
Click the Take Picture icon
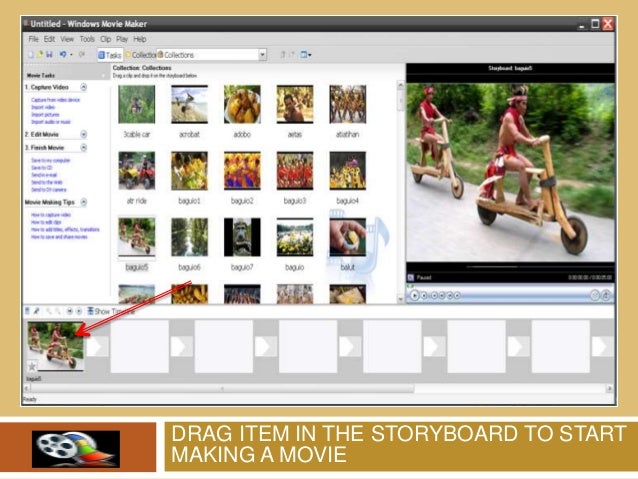pyautogui.click(x=605, y=295)
